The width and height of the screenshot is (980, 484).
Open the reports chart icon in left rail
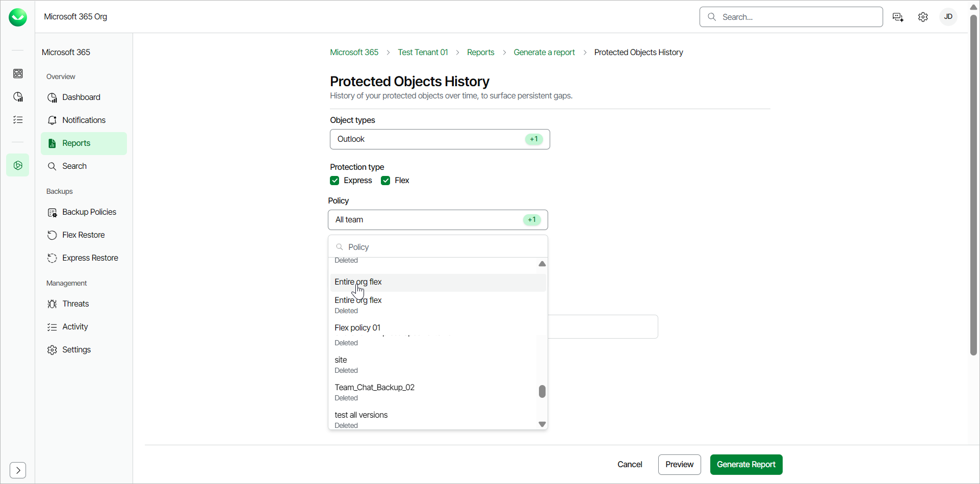[x=18, y=97]
